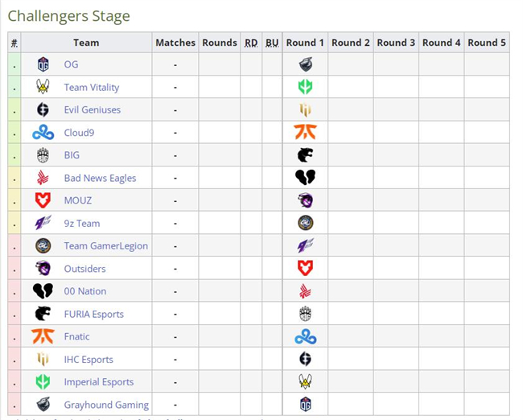Open the Team GamerLegion link
This screenshot has height=420, width=523.
pyautogui.click(x=105, y=246)
